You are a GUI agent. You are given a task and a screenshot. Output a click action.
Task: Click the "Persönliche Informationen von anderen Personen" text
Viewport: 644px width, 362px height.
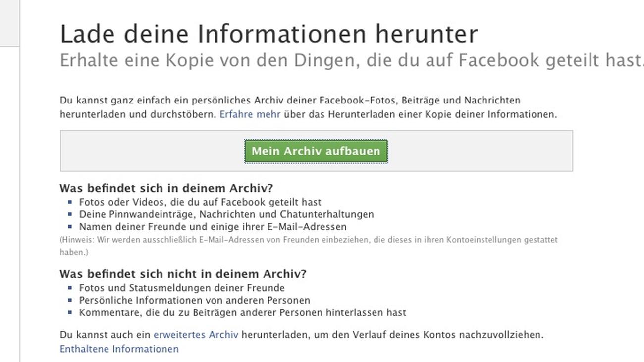(194, 300)
